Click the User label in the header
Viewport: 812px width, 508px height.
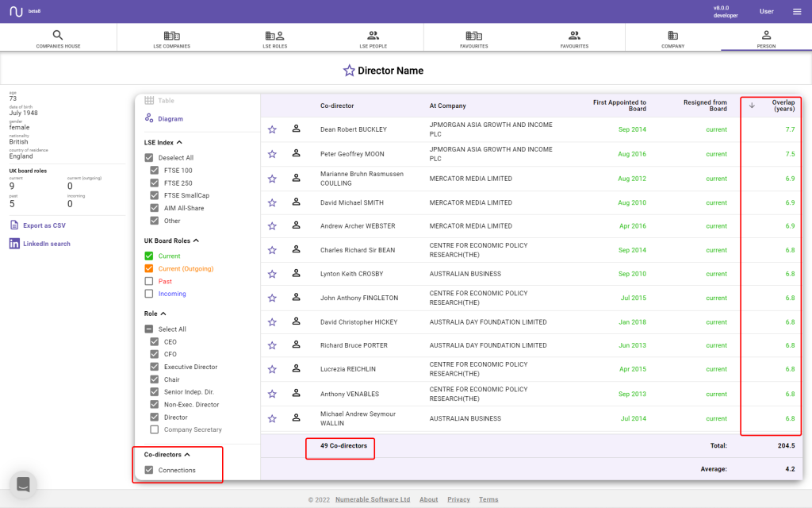click(767, 11)
